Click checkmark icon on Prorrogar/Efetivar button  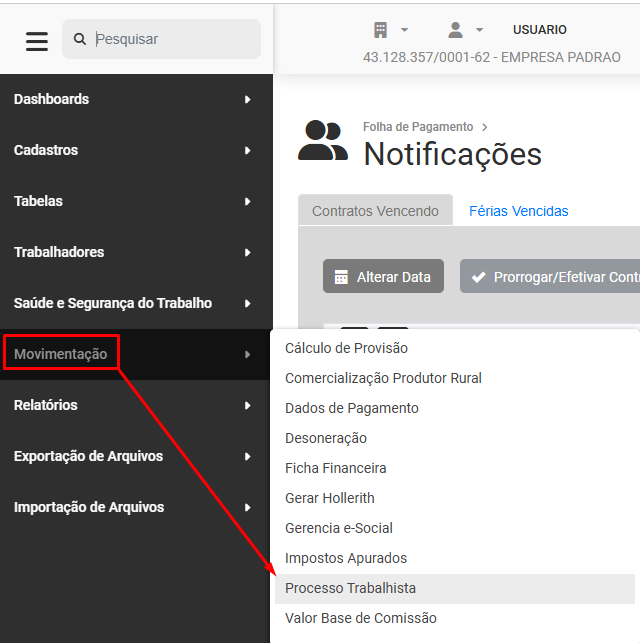coord(478,277)
